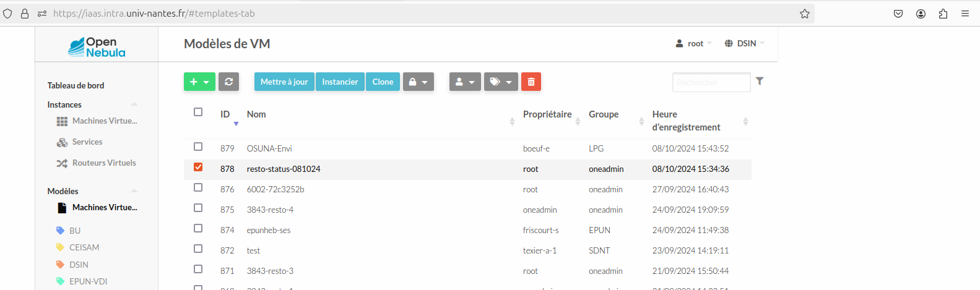The image size is (980, 290).
Task: Click the Machines Virtuelles grid icon under Instances
Action: pos(62,121)
